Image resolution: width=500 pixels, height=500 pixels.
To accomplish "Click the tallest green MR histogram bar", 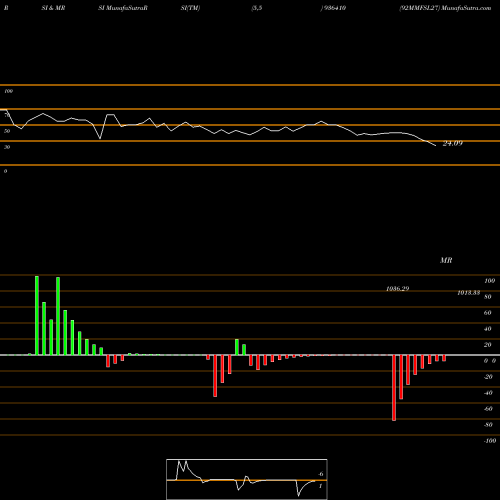I will tap(37, 315).
